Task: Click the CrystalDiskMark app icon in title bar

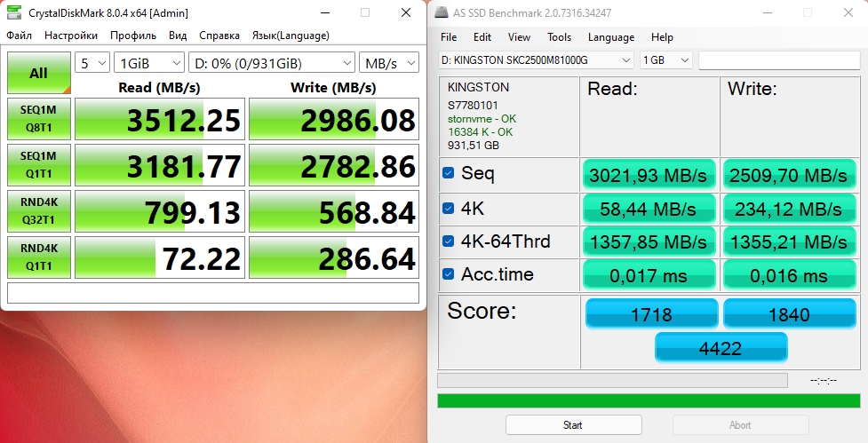Action: [x=13, y=12]
